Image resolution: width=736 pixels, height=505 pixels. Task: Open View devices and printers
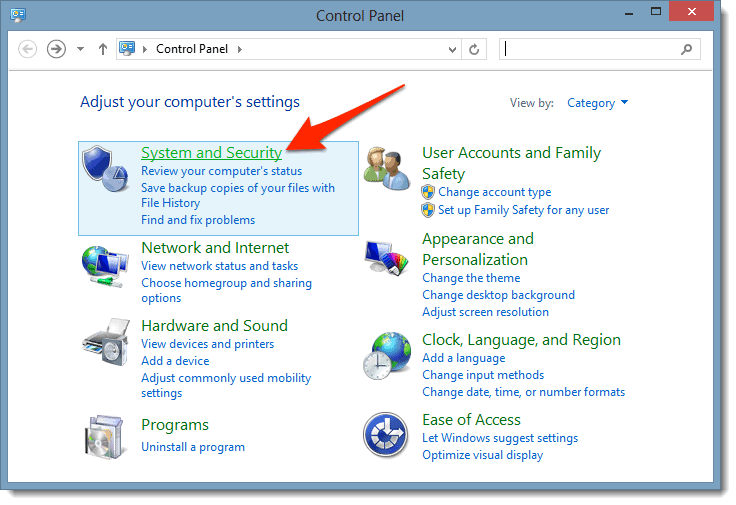[x=207, y=344]
